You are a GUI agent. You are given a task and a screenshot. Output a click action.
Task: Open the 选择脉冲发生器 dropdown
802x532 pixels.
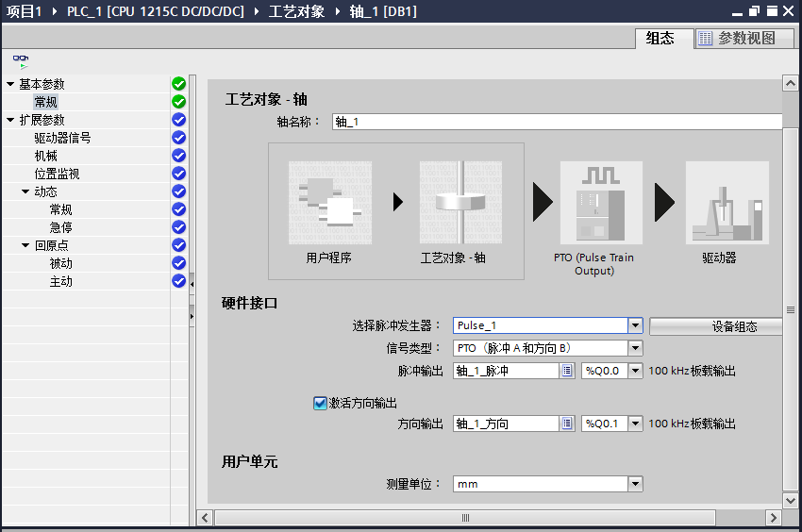[x=636, y=325]
